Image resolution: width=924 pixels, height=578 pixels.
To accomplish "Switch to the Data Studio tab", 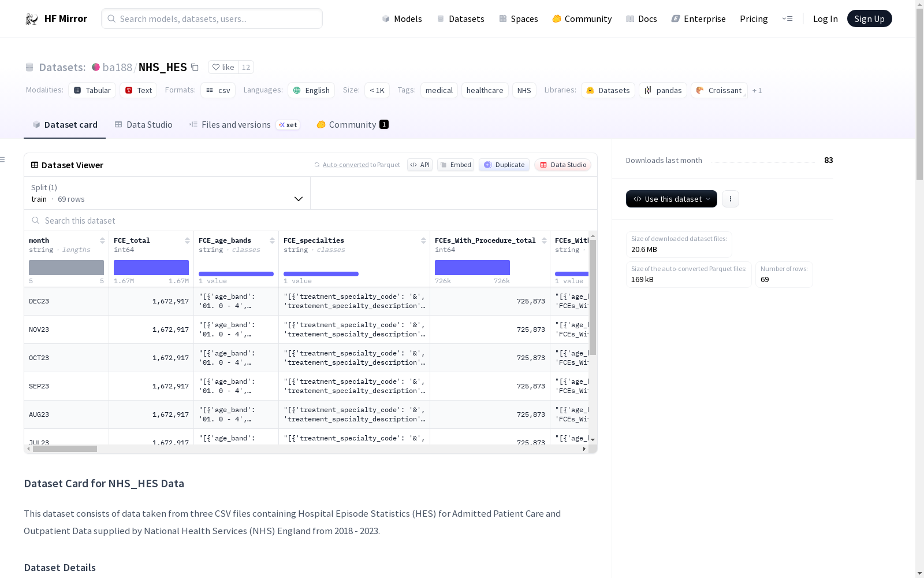I will [143, 125].
